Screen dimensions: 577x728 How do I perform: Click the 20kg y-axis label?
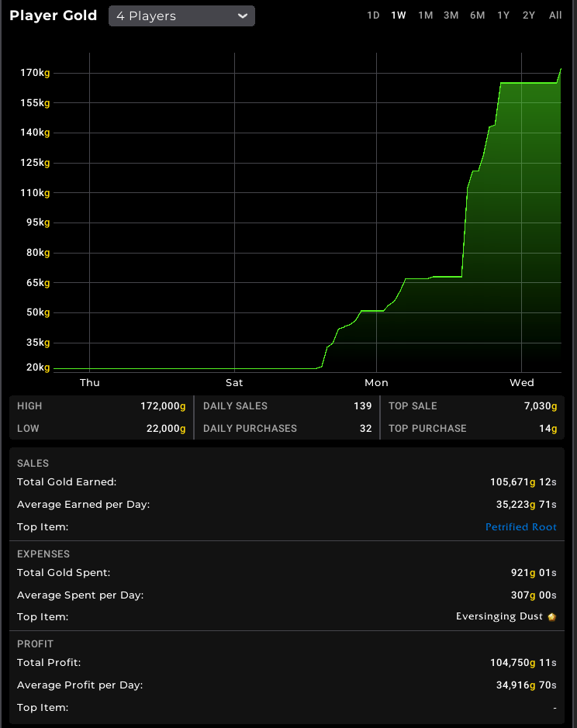click(38, 367)
